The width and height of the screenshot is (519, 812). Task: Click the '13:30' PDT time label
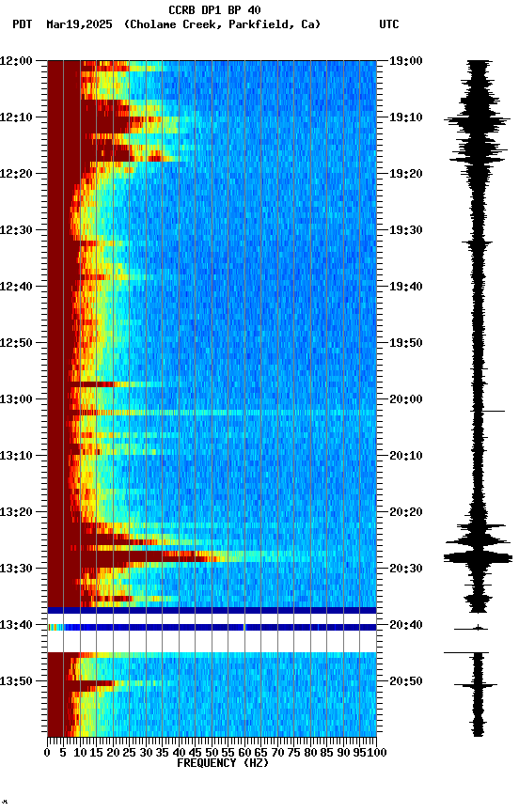16,569
